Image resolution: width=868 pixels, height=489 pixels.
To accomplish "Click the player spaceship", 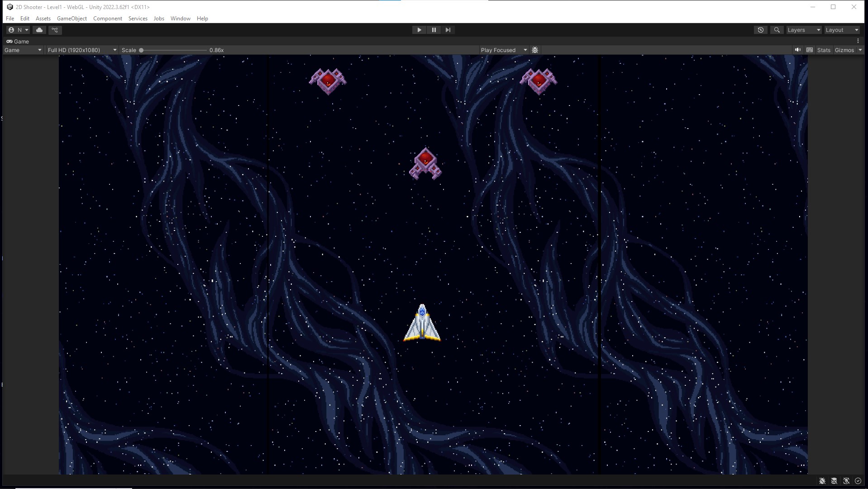I will (x=422, y=322).
